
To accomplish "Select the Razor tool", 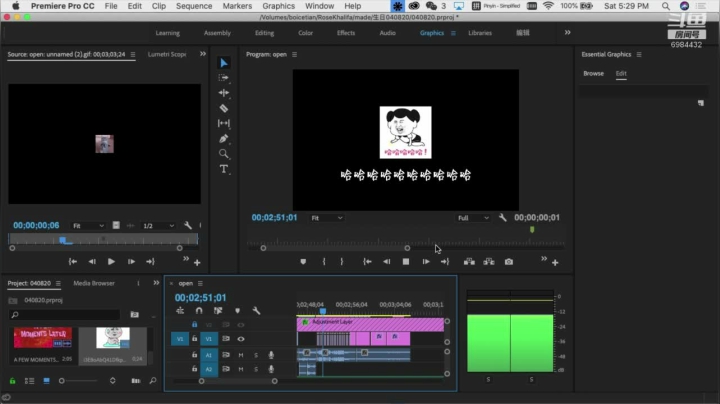I will click(224, 108).
